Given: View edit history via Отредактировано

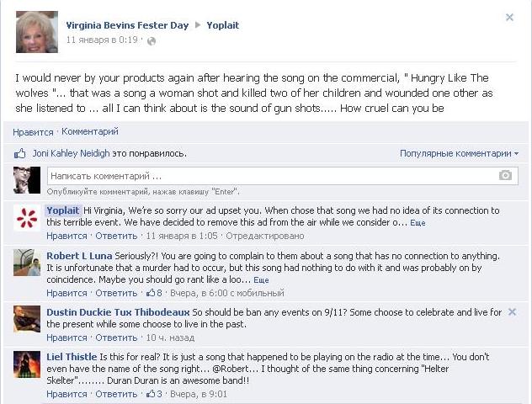Looking at the screenshot, I should pyautogui.click(x=255, y=236).
